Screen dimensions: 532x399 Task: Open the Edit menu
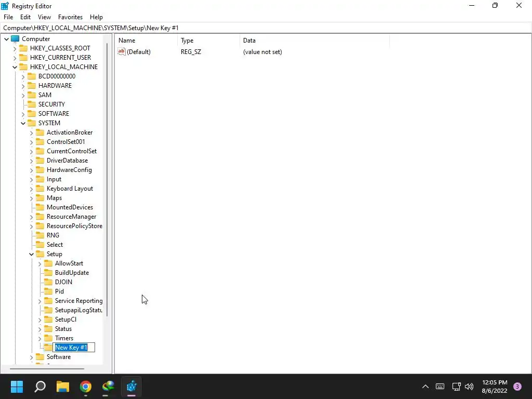pyautogui.click(x=25, y=17)
